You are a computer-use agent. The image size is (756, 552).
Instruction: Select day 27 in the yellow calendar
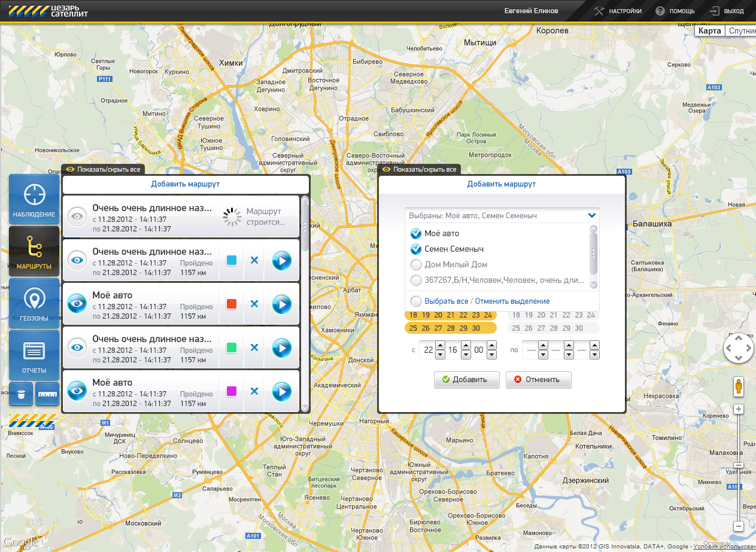click(x=438, y=328)
